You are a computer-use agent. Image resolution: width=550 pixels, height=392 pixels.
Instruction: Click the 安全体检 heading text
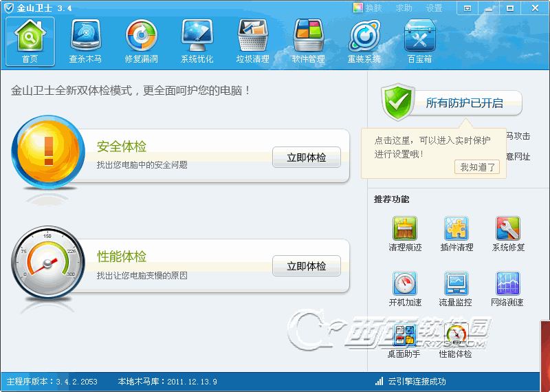coord(122,146)
